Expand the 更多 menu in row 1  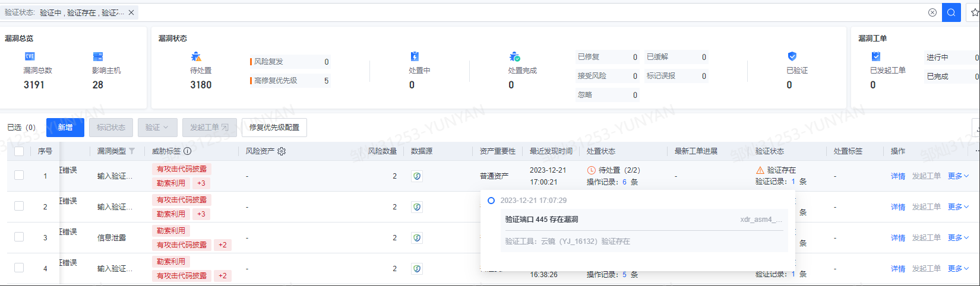(957, 176)
